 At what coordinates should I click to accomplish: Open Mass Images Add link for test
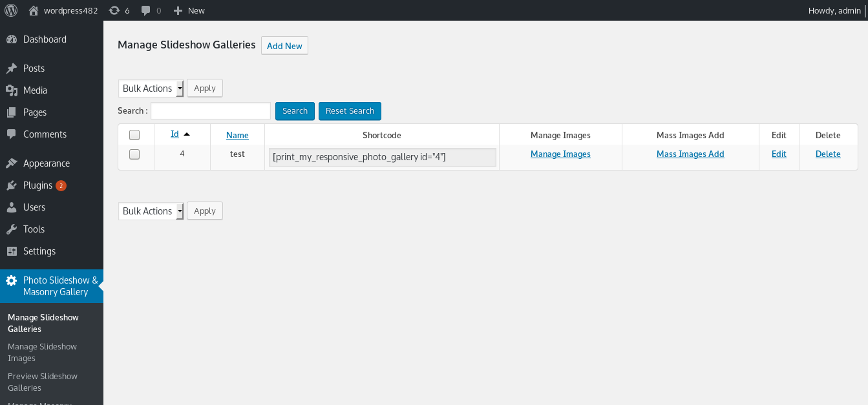click(x=690, y=154)
